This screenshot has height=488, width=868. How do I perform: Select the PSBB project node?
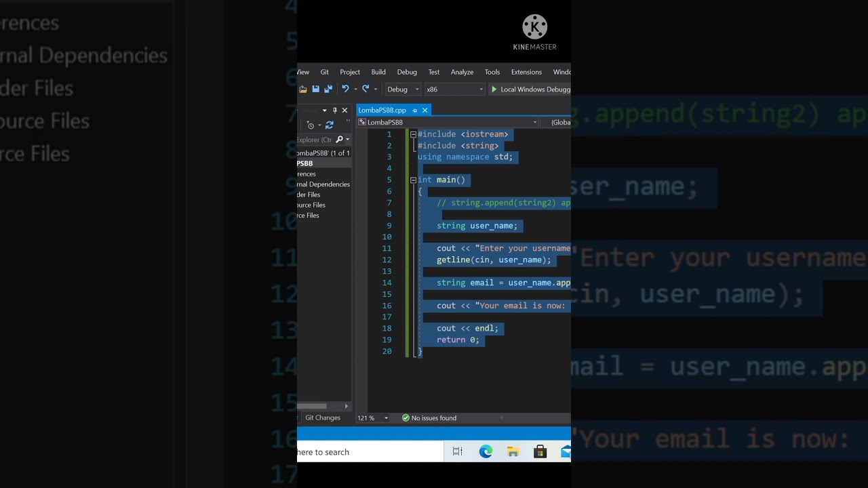[x=324, y=163]
